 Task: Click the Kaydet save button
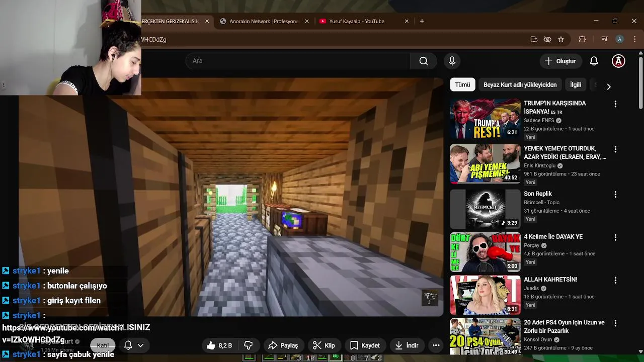[x=365, y=345]
